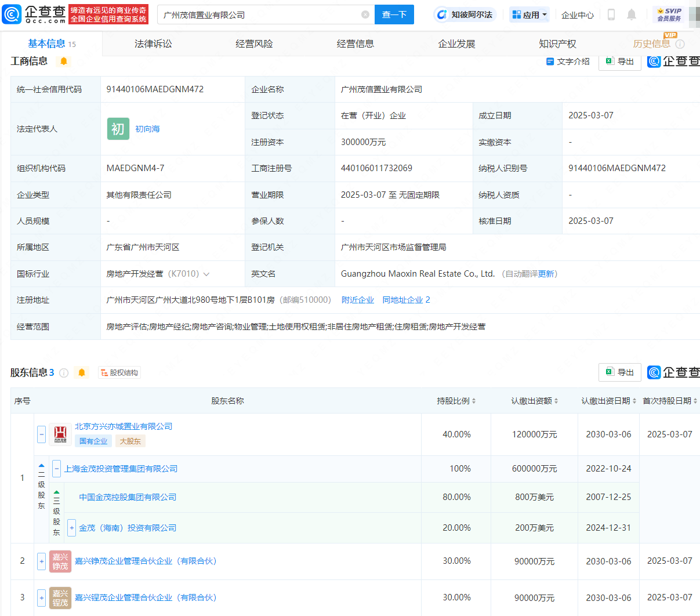Open 嘉兴锃茂企业管理合伙企业 link

pyautogui.click(x=146, y=597)
